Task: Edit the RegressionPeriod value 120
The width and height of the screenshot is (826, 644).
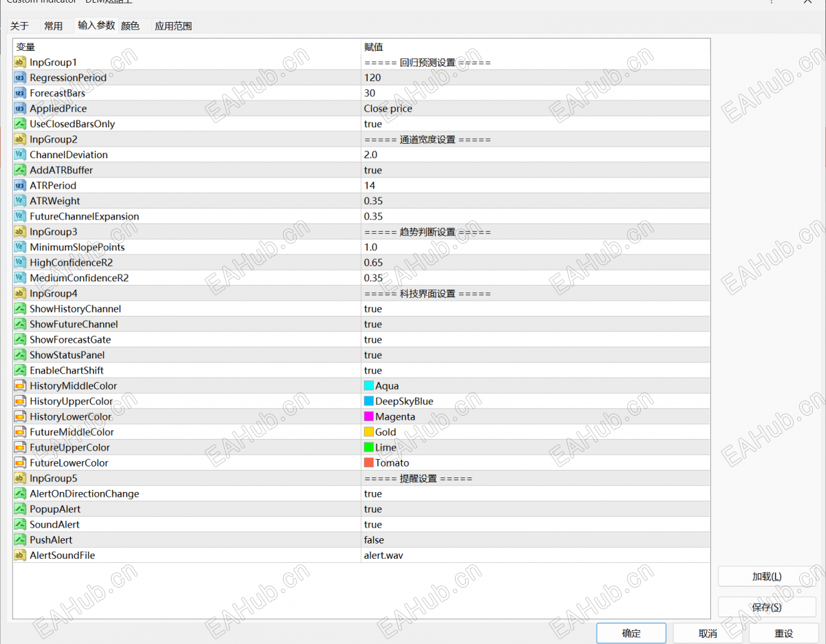Action: [536, 78]
